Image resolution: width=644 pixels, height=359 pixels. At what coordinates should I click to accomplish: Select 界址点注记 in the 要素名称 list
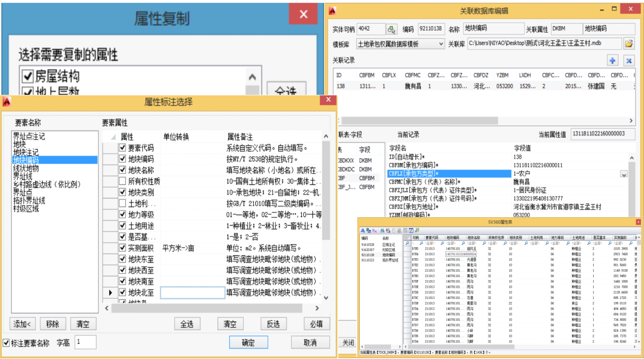29,136
